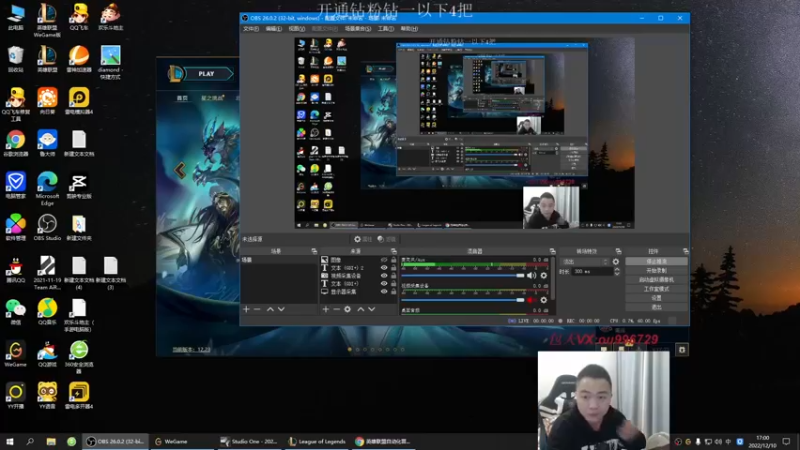Click the 启动虚拟摄像机 virtual camera button

tap(656, 280)
